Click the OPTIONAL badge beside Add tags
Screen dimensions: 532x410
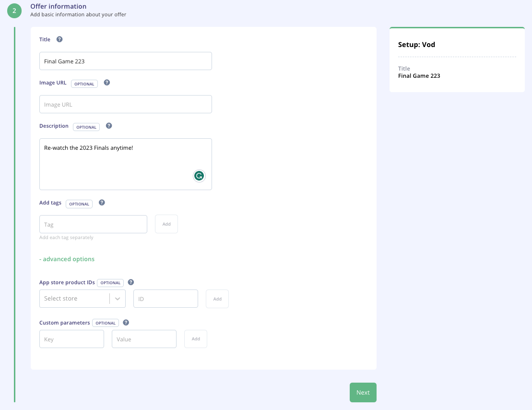pyautogui.click(x=79, y=204)
